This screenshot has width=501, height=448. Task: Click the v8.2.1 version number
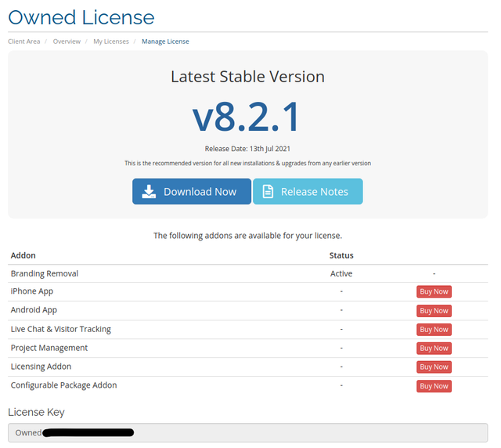(x=247, y=117)
